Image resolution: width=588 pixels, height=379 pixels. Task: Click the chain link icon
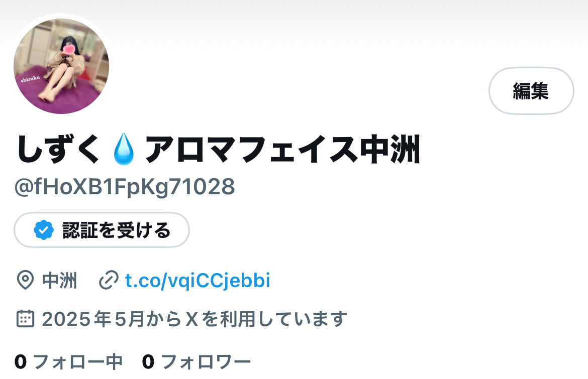(109, 281)
